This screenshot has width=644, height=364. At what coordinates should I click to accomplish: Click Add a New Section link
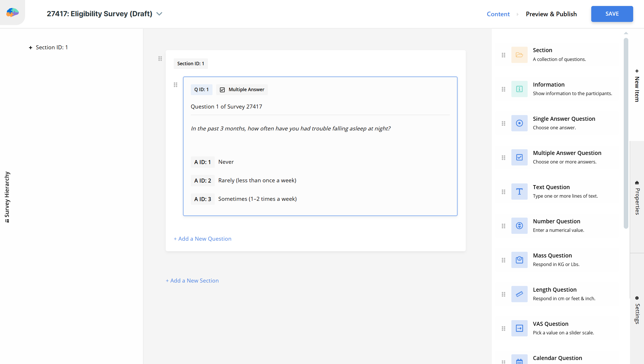pos(192,281)
